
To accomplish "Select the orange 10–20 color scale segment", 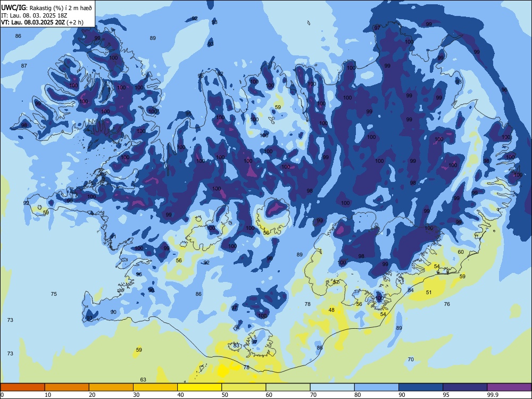I will [x=67, y=387].
